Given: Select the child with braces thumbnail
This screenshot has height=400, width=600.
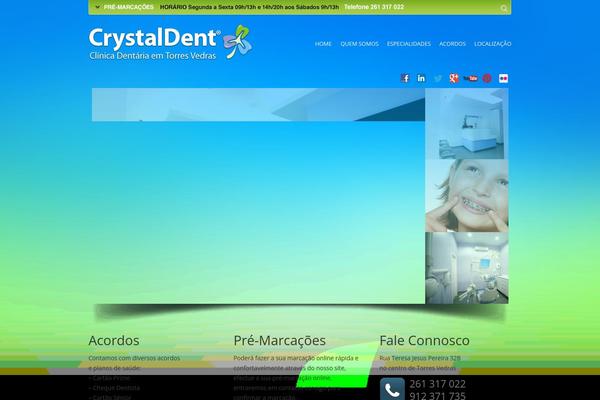Looking at the screenshot, I should [x=467, y=196].
